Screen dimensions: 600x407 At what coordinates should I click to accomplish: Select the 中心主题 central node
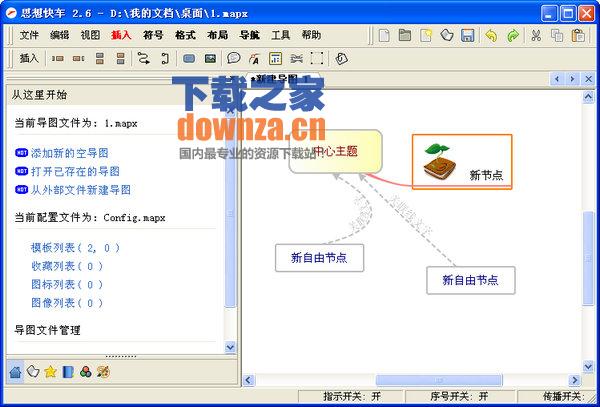coord(336,151)
